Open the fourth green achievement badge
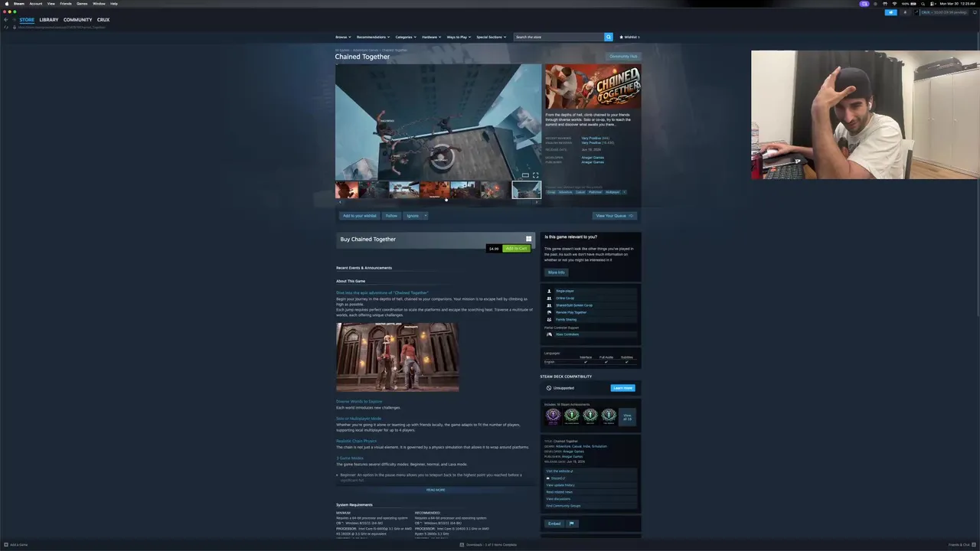Viewport: 980px width, 551px height. 608,416
